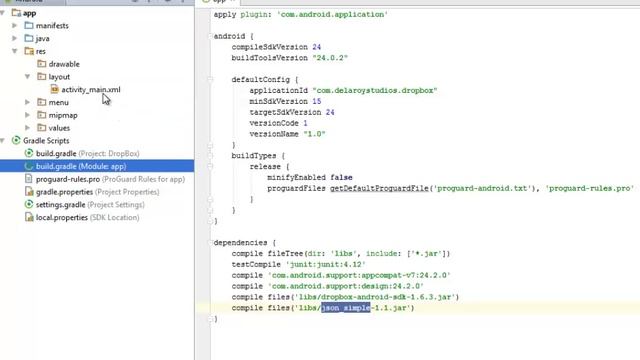Click the layout folder icon
This screenshot has width=640, height=360.
click(42, 76)
